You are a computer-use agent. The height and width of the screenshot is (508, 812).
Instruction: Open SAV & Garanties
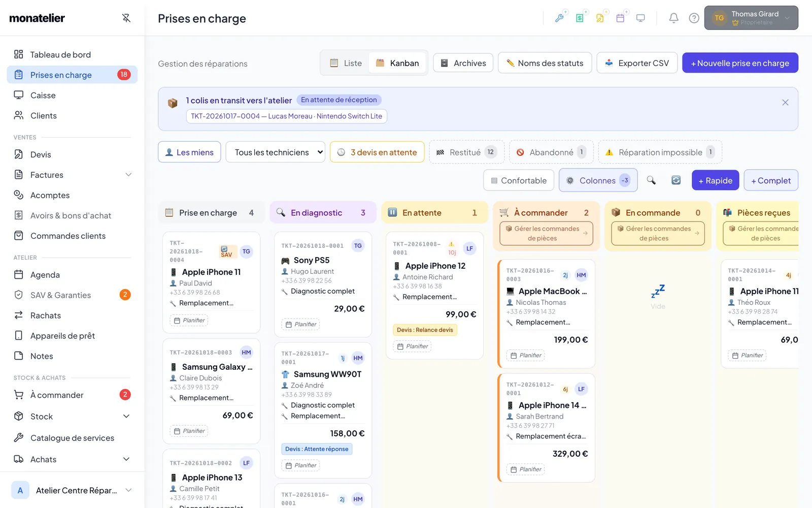[x=72, y=295]
